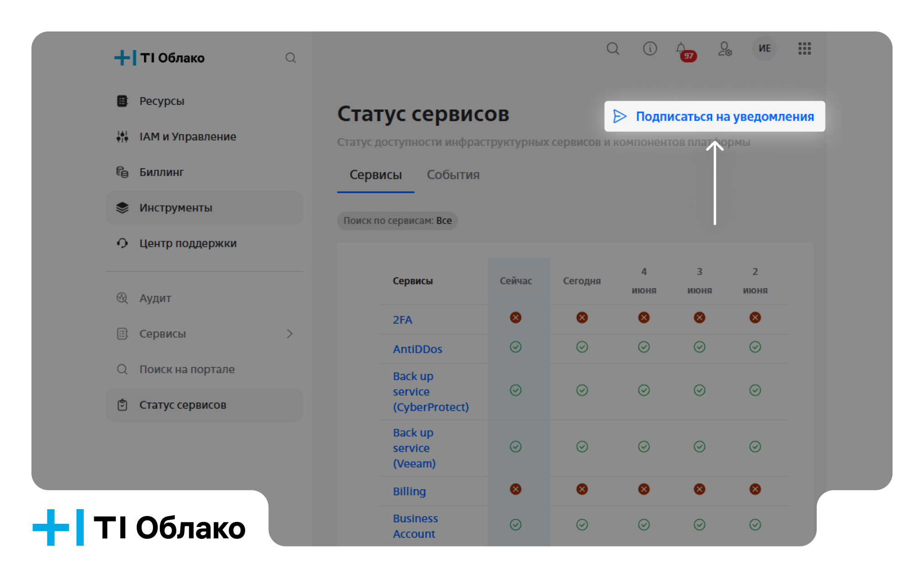This screenshot has height=578, width=924.
Task: Click the Инструменты layers icon
Action: click(x=122, y=207)
